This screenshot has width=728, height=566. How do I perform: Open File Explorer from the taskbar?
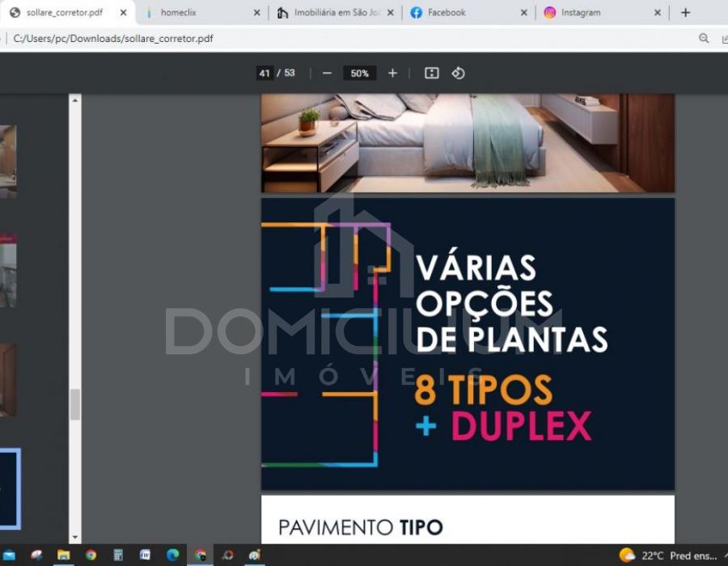tap(63, 555)
